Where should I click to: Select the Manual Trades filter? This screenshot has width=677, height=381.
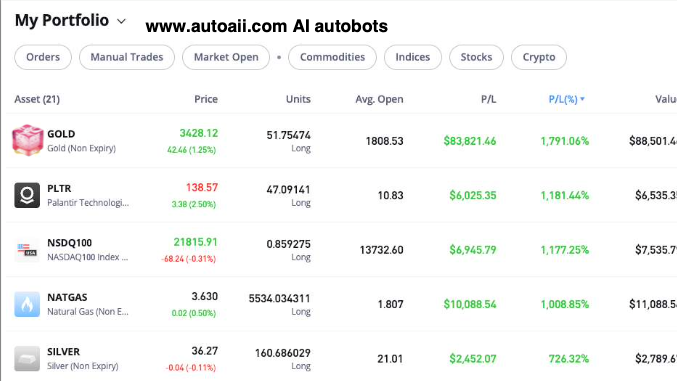127,57
